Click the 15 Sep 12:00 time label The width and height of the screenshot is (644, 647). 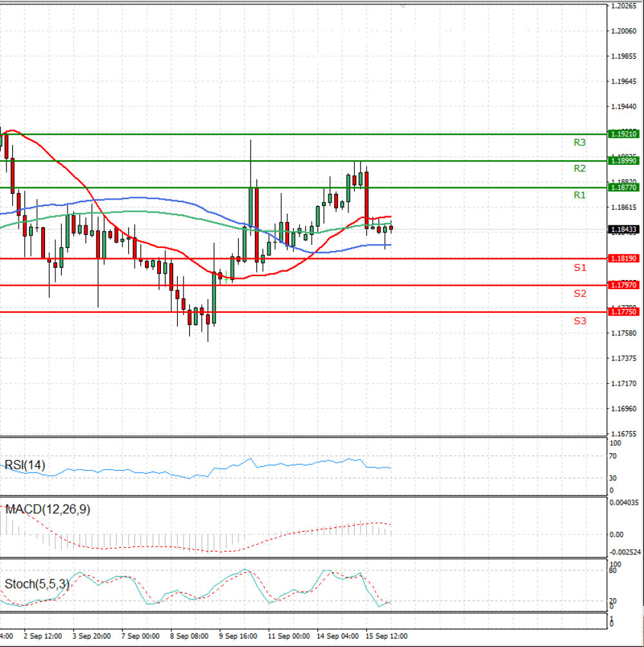tap(386, 636)
